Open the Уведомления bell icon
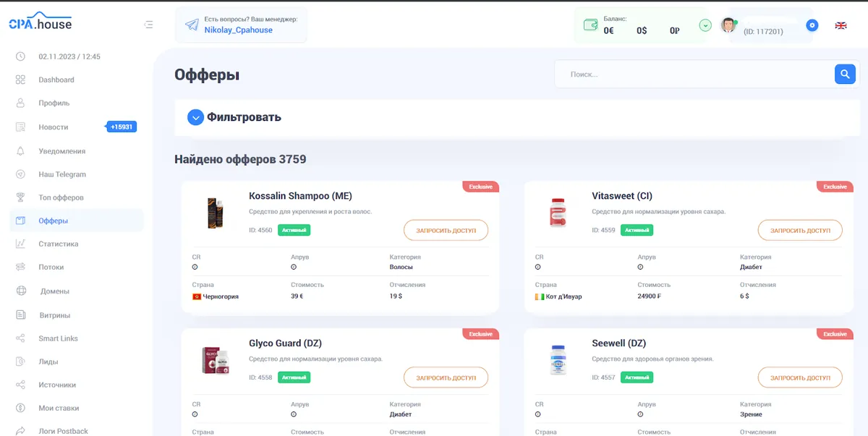Screen dimensions: 868x436 pyautogui.click(x=22, y=150)
